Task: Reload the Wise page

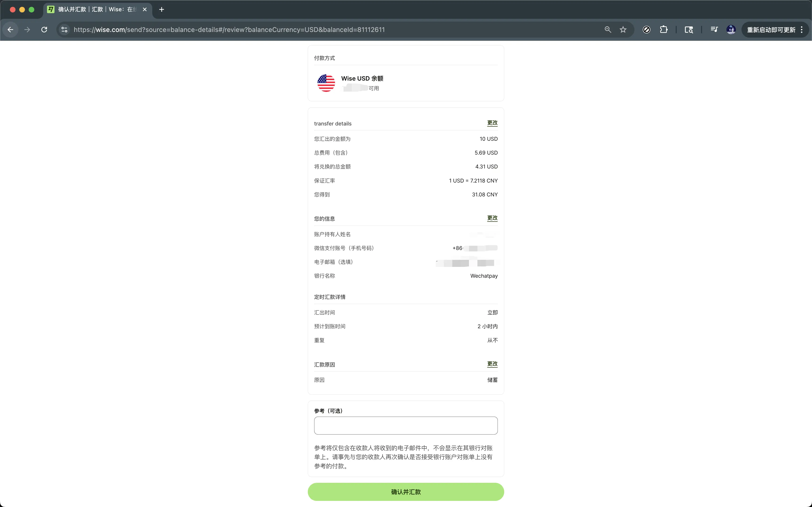Action: (44, 30)
